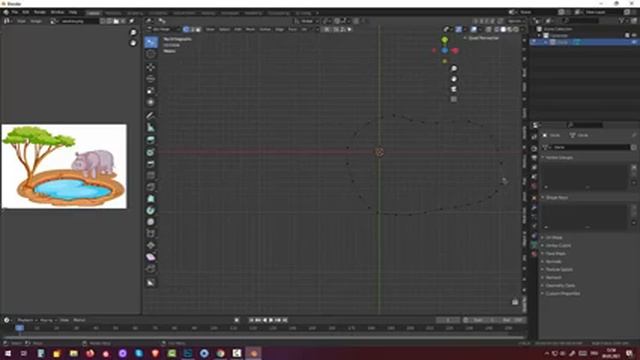Click the hippo reference image
The height and width of the screenshot is (360, 640).
[x=64, y=166]
